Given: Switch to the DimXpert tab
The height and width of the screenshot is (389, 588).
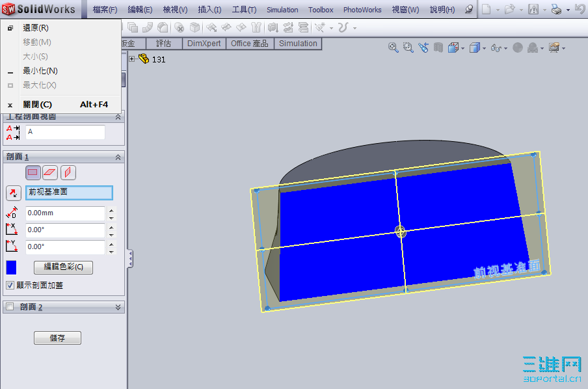Looking at the screenshot, I should pyautogui.click(x=204, y=44).
